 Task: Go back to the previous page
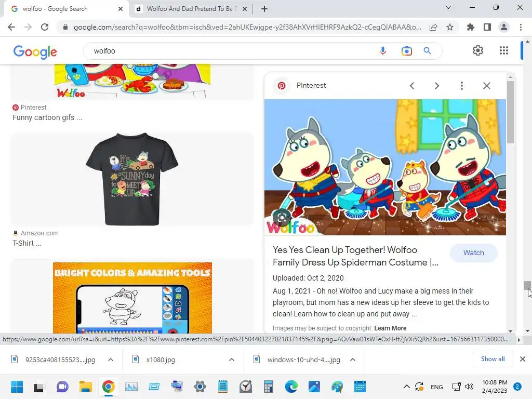pos(11,27)
